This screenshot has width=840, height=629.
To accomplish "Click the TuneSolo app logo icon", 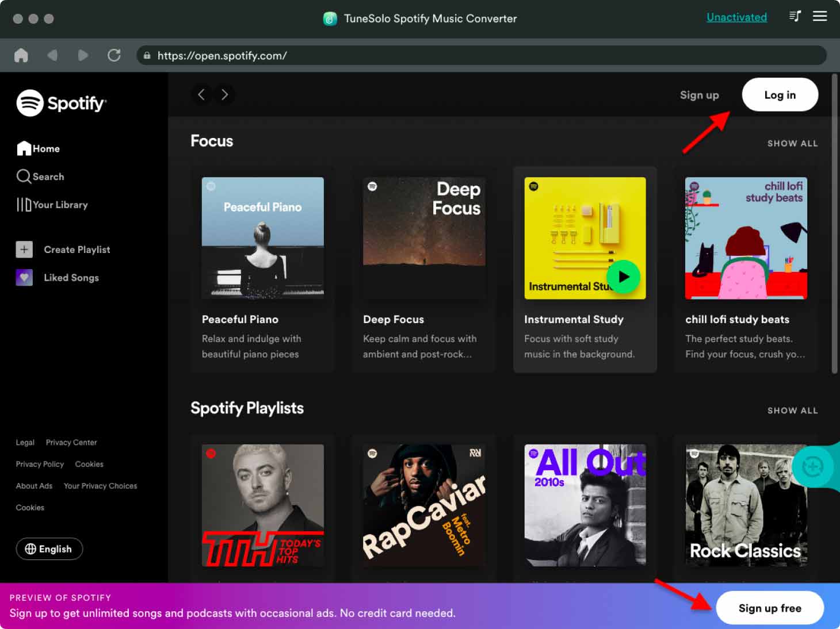I will [x=330, y=18].
